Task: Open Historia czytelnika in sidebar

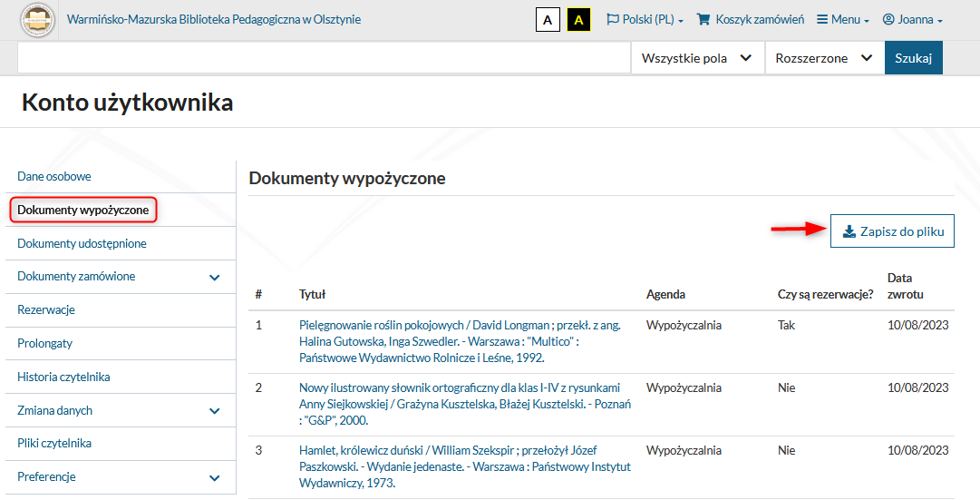Action: click(x=63, y=377)
